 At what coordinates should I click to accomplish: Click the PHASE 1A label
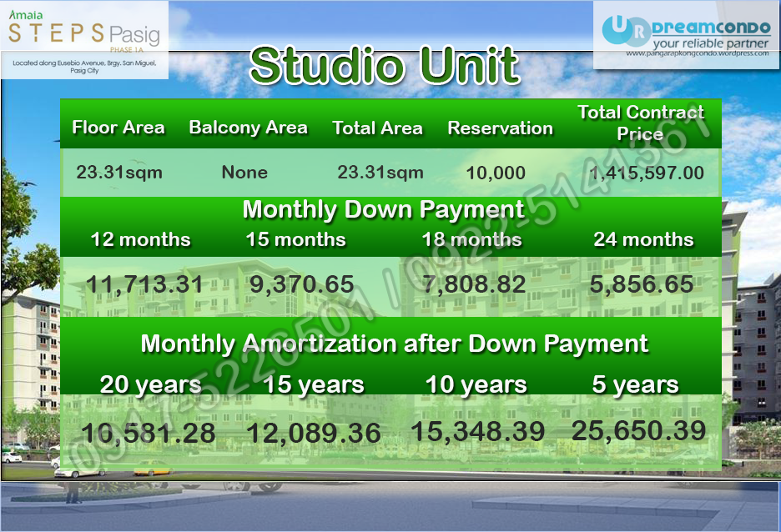(127, 49)
